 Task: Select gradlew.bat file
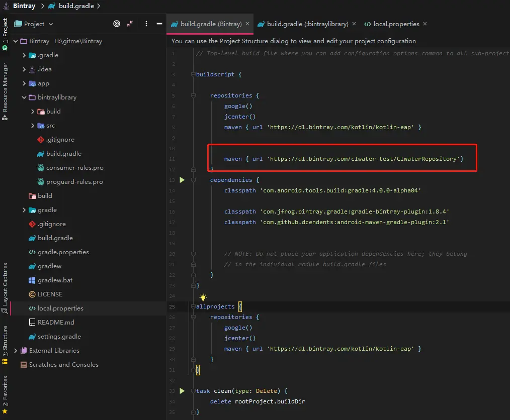(50, 280)
